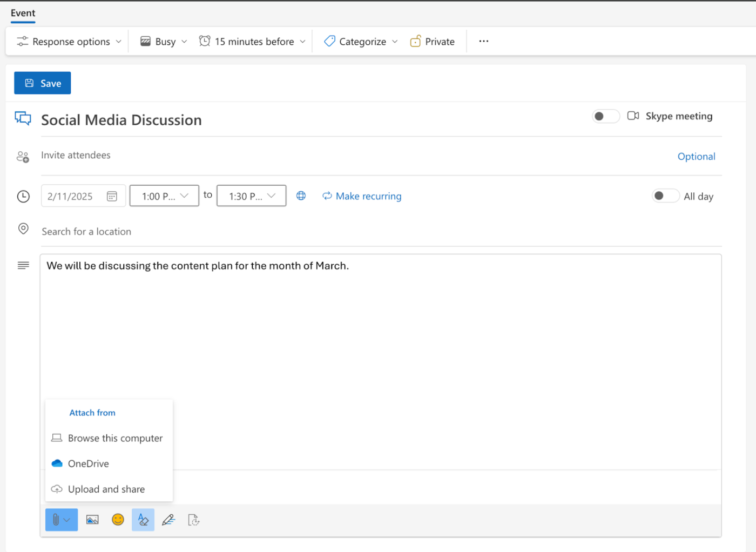The width and height of the screenshot is (756, 552).
Task: Click the Make recurring link
Action: [368, 196]
